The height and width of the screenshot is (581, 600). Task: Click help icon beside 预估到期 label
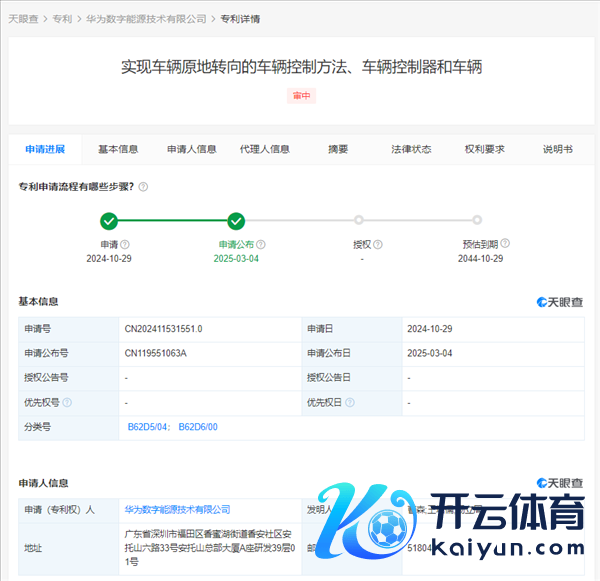(505, 244)
